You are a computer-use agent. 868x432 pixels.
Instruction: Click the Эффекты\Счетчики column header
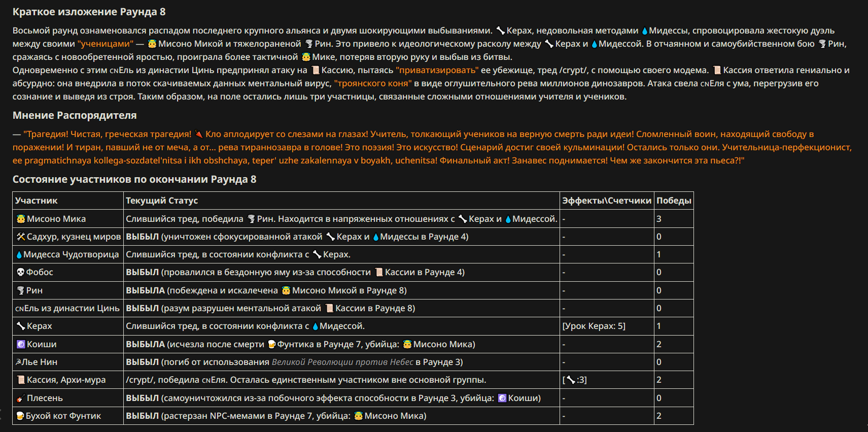point(607,201)
